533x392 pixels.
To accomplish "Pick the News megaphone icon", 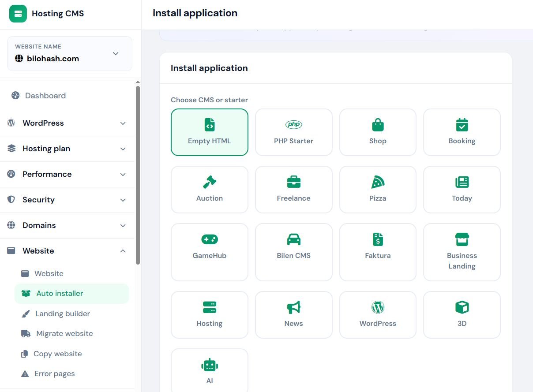I will [294, 307].
